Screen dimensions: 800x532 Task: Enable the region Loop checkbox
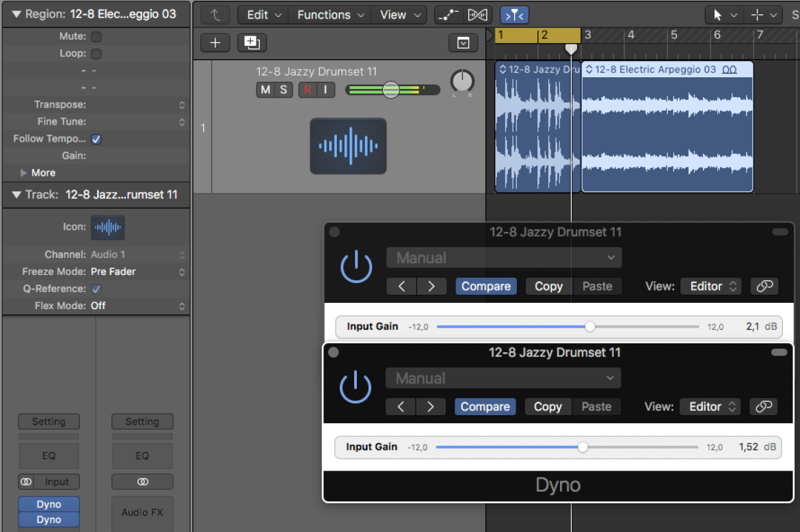(x=96, y=53)
